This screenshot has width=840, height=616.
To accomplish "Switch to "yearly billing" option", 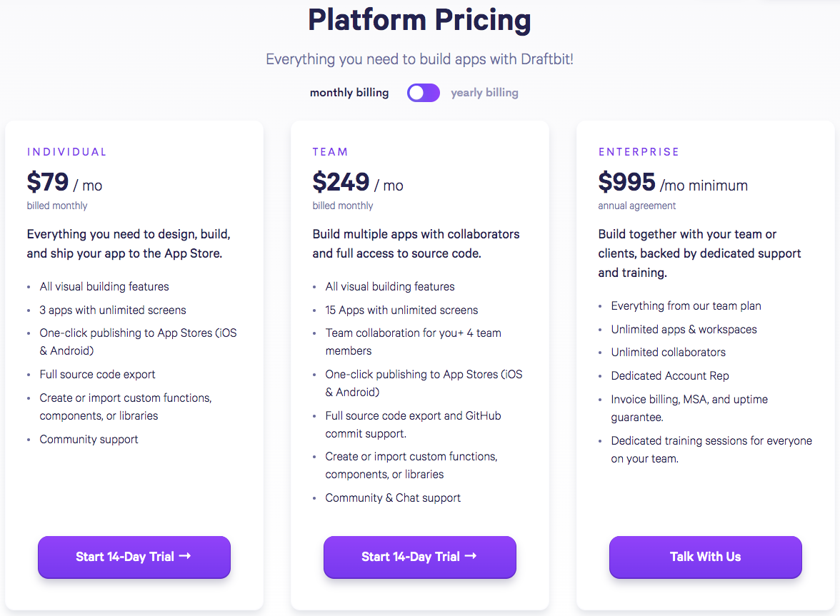I will 484,93.
